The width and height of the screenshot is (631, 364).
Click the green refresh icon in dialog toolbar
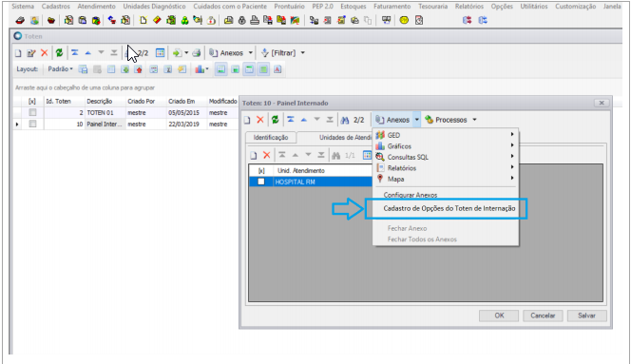coord(276,120)
